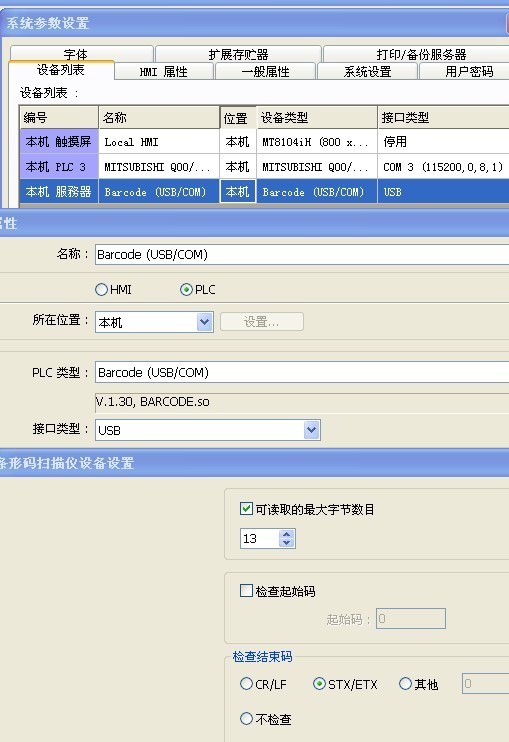The width and height of the screenshot is (509, 742).
Task: Click the 编号 column header
Action: [x=59, y=117]
